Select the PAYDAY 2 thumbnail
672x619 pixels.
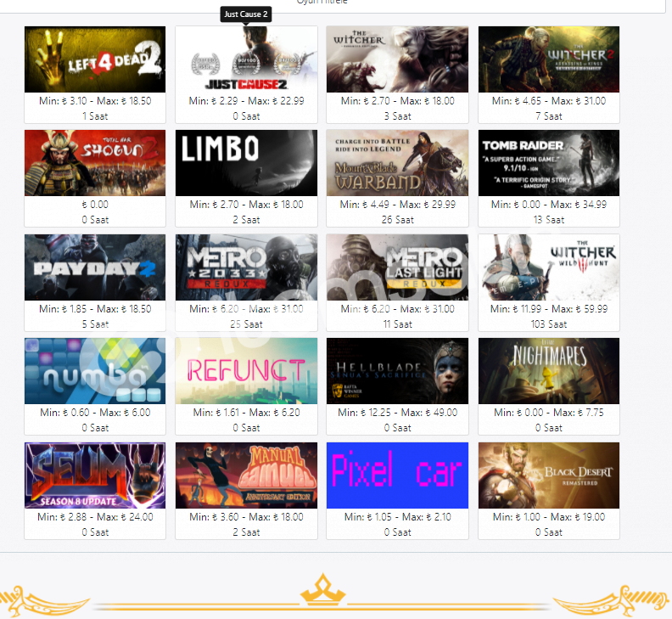click(95, 267)
